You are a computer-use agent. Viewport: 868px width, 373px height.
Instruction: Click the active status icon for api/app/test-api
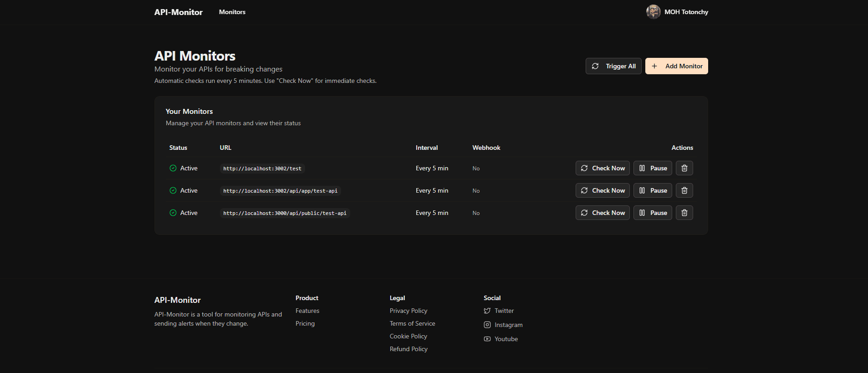click(173, 190)
